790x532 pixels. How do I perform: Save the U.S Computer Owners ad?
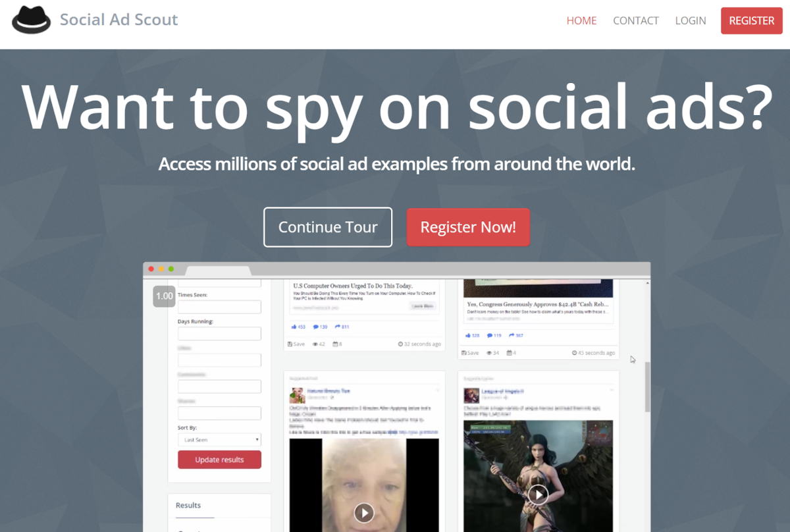pos(296,344)
